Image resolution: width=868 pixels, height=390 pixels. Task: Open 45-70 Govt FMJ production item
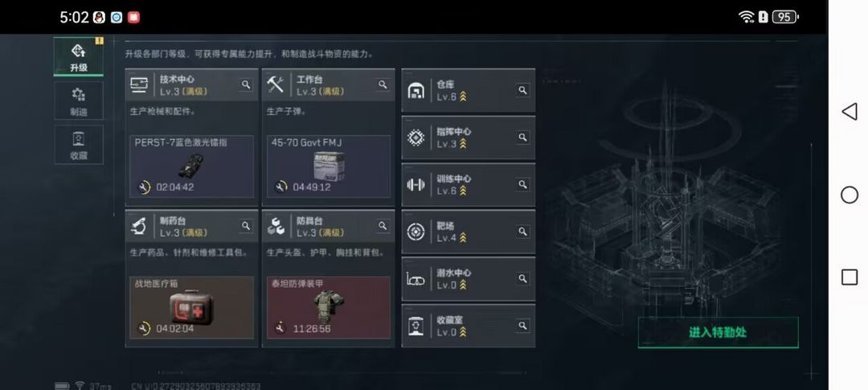tap(328, 166)
